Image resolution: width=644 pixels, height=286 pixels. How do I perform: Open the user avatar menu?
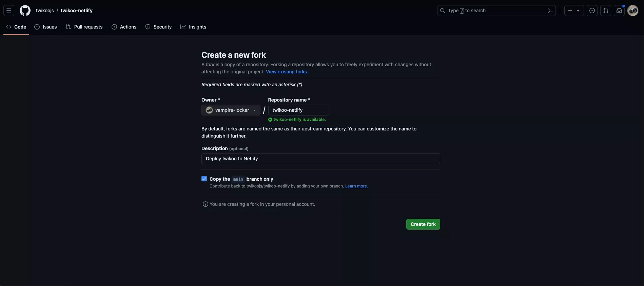(633, 11)
